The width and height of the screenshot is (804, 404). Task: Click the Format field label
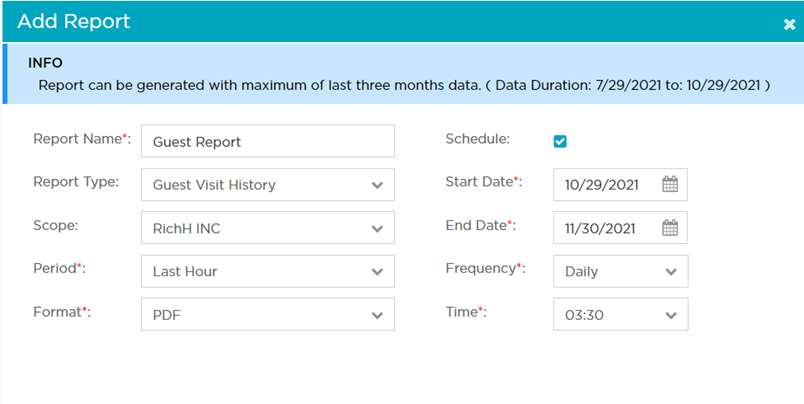(x=60, y=312)
